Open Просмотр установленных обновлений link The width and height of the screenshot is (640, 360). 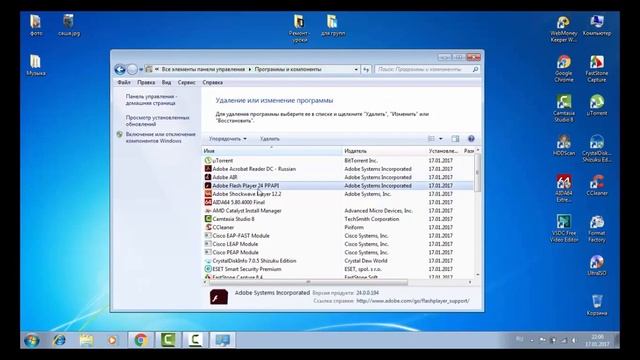click(x=158, y=121)
